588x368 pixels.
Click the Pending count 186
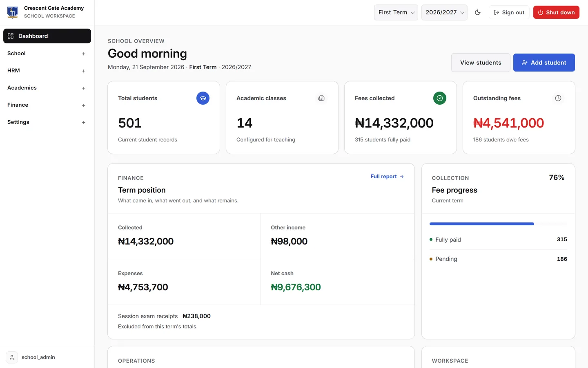[x=562, y=259]
